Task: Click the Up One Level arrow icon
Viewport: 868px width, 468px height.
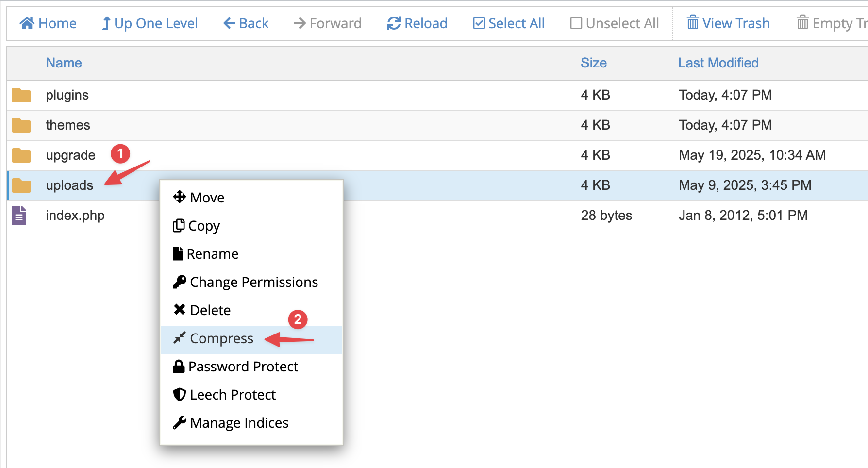Action: 106,23
